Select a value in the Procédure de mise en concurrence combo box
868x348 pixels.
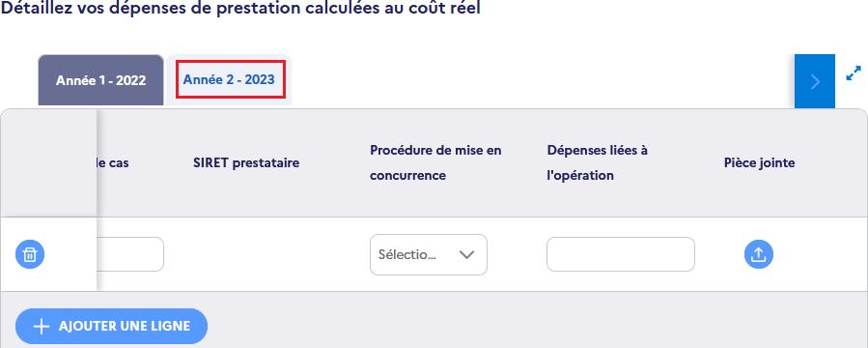coord(429,254)
